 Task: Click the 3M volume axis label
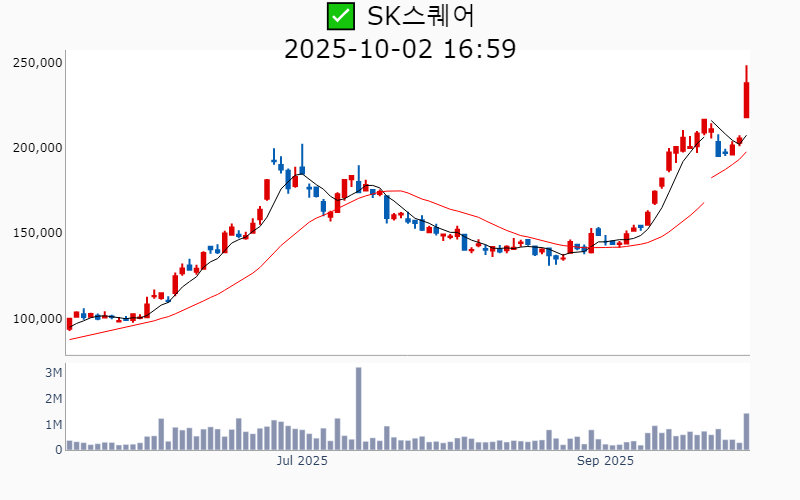click(54, 373)
